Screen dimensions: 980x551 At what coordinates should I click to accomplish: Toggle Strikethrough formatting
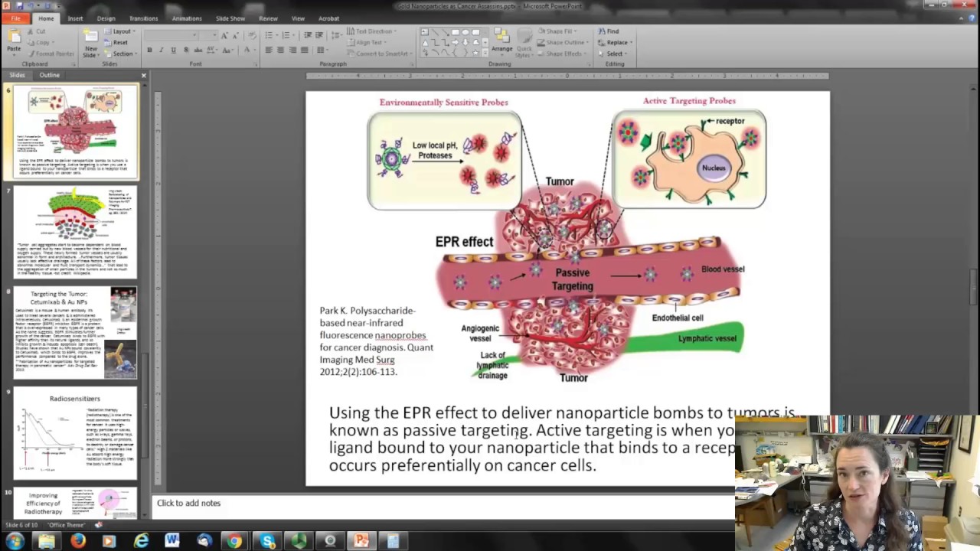point(197,50)
